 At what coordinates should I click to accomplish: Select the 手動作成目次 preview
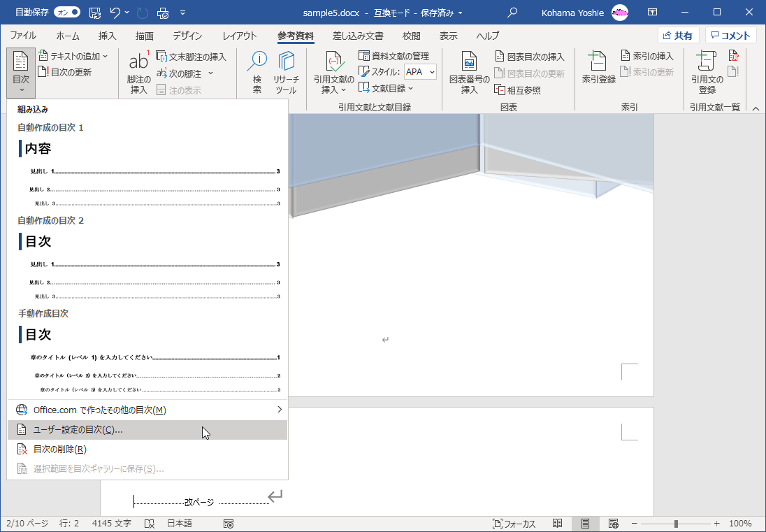click(x=148, y=353)
